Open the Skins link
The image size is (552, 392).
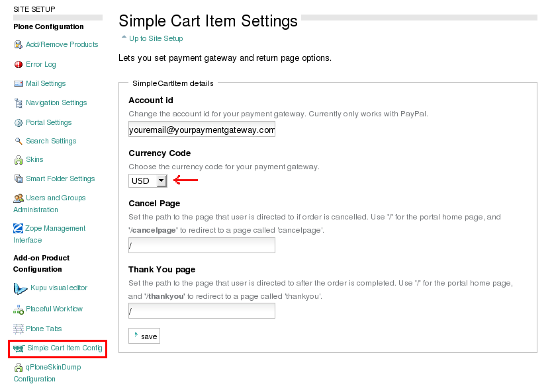[x=34, y=159]
